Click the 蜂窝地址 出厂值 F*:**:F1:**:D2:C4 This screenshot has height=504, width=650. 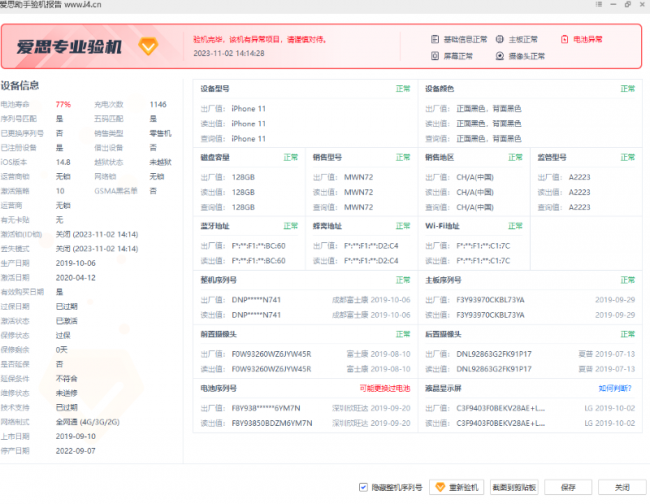(371, 246)
